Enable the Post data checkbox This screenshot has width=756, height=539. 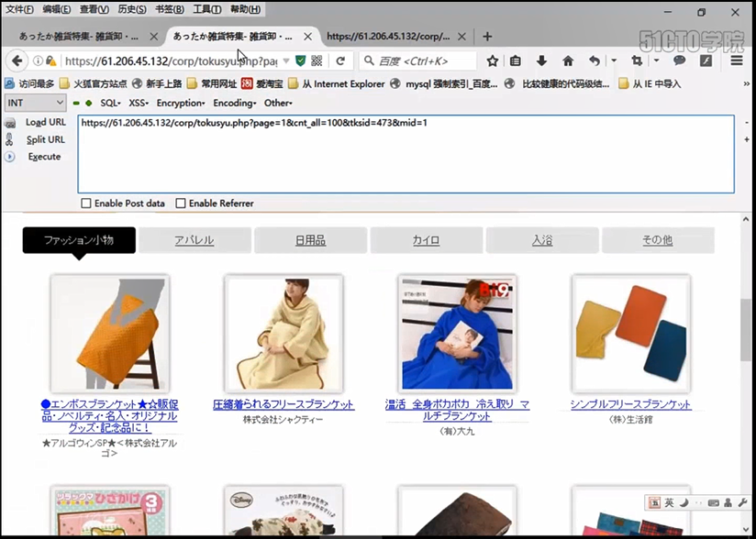(86, 203)
